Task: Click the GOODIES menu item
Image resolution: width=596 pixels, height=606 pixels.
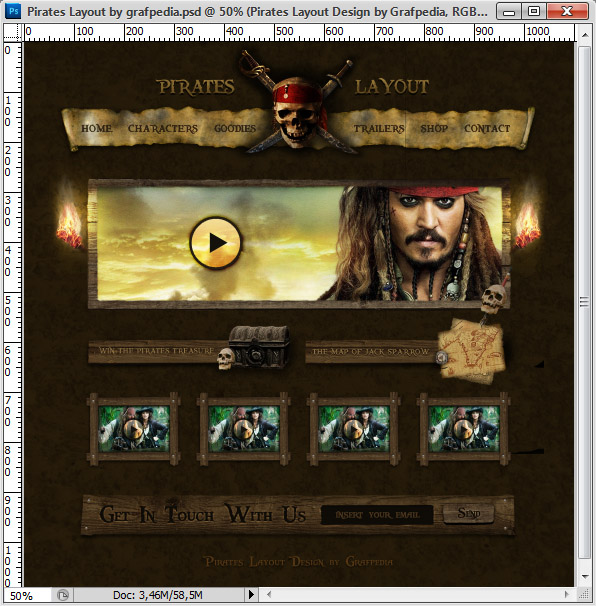Action: pyautogui.click(x=235, y=128)
